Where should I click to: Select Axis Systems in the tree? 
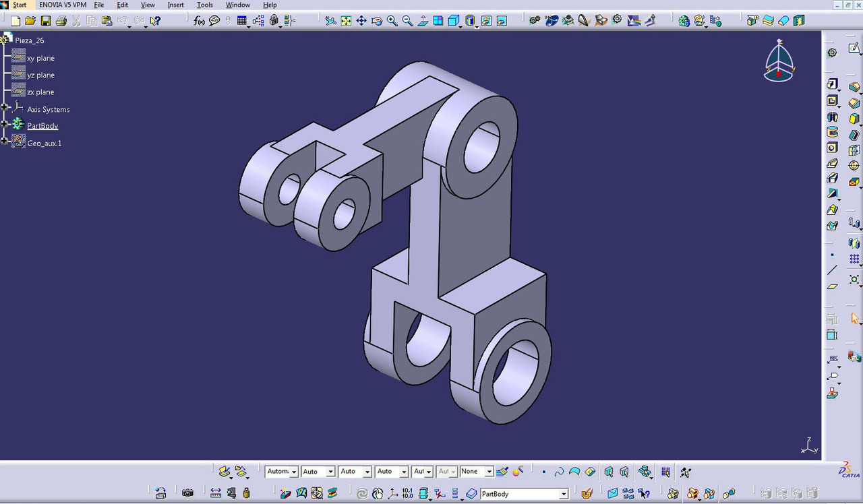[x=49, y=109]
